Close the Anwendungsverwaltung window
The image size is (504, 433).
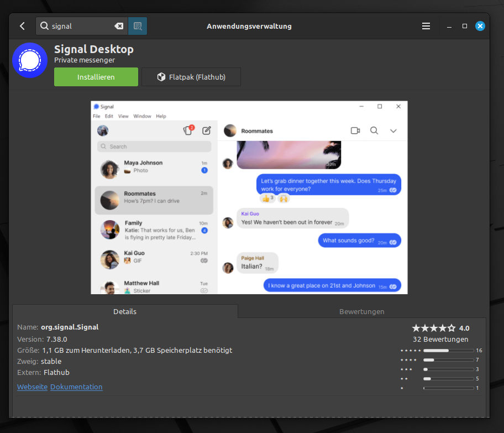[480, 26]
